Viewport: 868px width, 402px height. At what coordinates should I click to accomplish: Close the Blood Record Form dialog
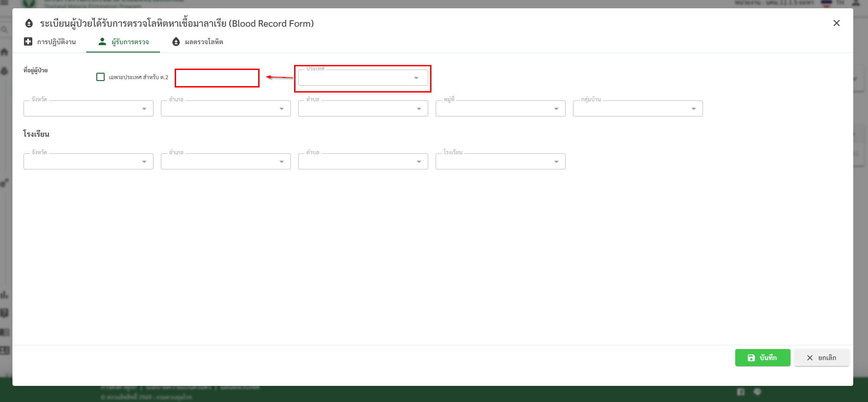click(x=836, y=23)
